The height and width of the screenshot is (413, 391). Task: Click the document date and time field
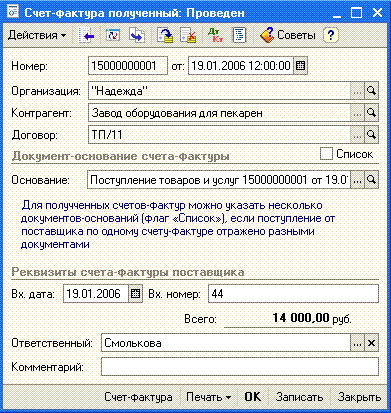pos(241,66)
